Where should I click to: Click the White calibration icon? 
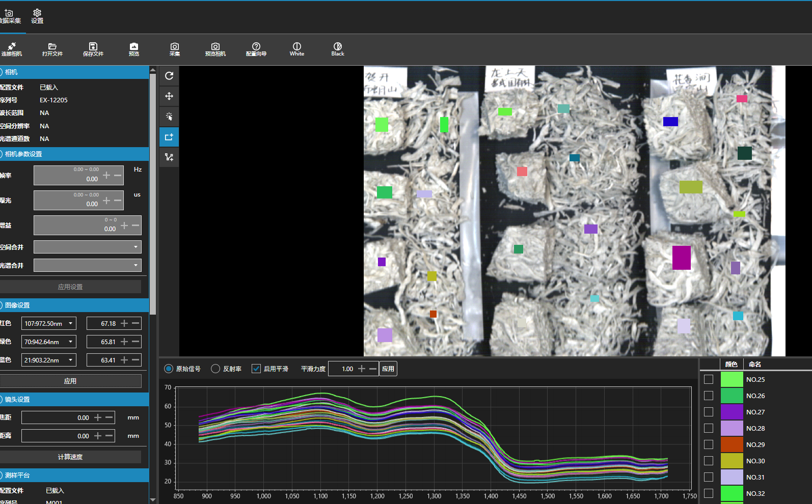point(296,49)
